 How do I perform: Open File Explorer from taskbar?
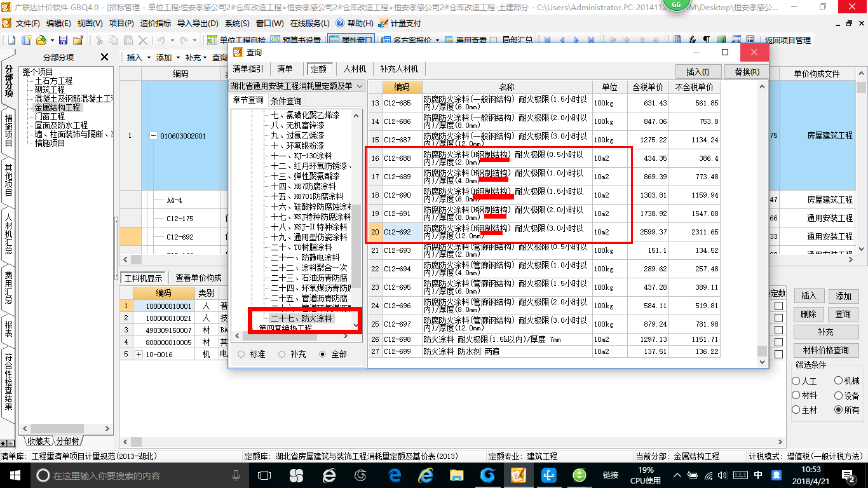(457, 475)
